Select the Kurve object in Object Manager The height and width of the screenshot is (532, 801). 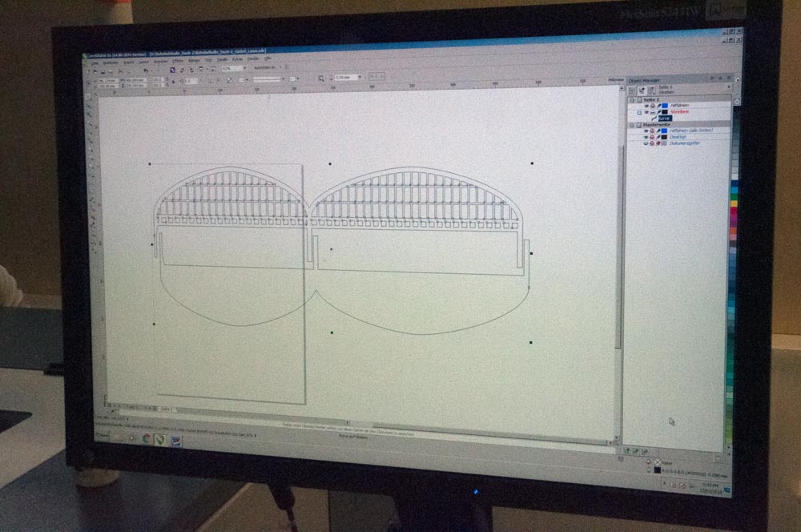(665, 119)
